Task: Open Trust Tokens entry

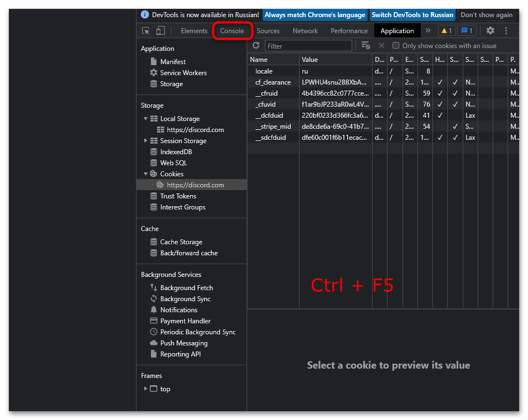Action: click(x=172, y=196)
